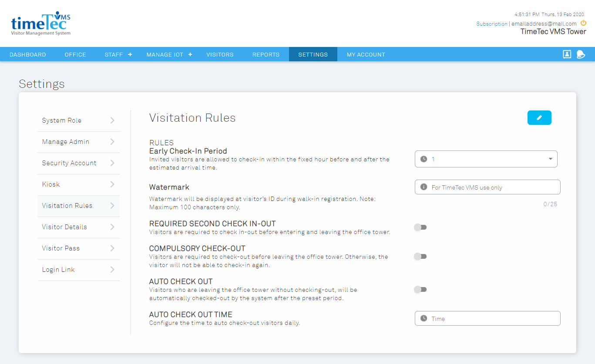The width and height of the screenshot is (595, 364).
Task: Go to the Dashboard tab
Action: pos(28,54)
